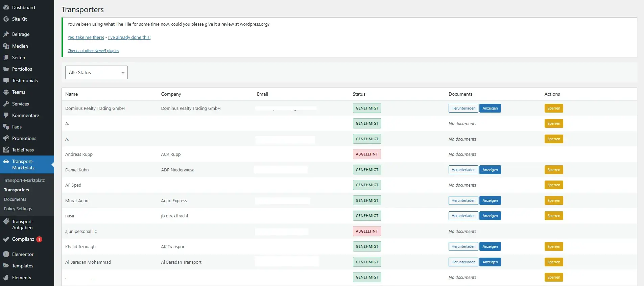
Task: Click the Elementor circle icon
Action: pyautogui.click(x=6, y=254)
